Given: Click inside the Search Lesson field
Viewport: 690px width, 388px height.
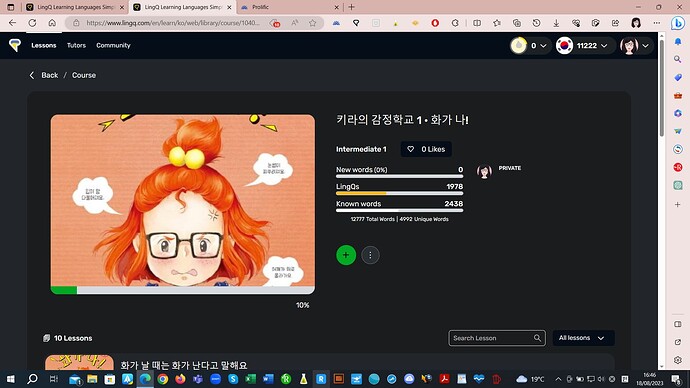Looking at the screenshot, I should pos(491,338).
